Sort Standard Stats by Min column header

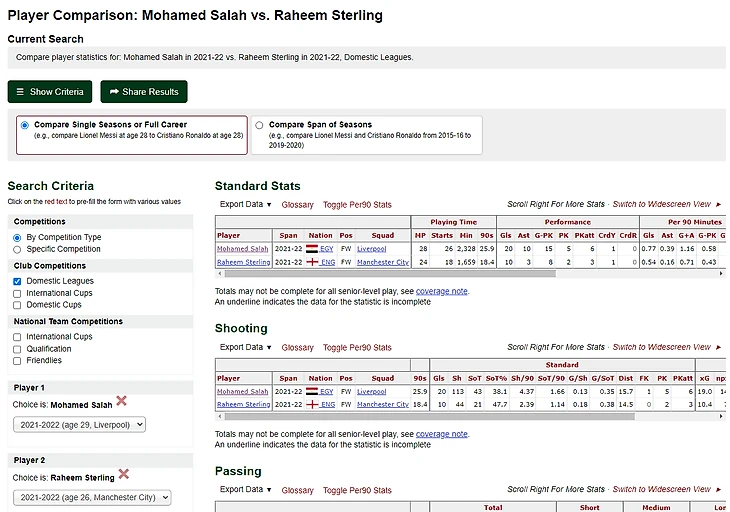(x=466, y=236)
